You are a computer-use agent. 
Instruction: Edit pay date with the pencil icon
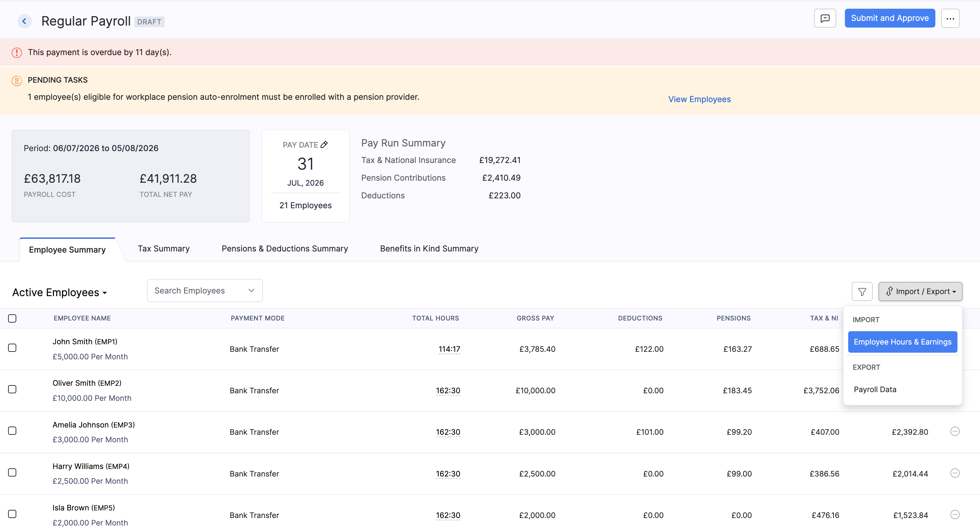(324, 145)
